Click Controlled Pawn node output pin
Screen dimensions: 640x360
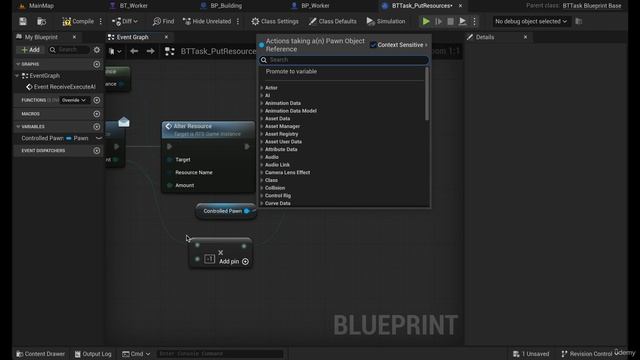tap(247, 211)
